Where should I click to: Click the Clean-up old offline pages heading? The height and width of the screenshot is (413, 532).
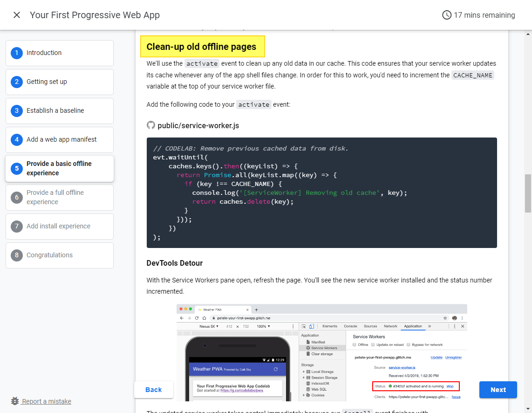pos(202,47)
